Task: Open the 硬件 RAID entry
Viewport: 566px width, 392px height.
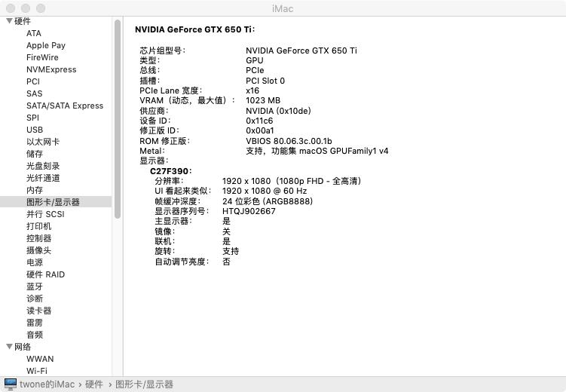Action: point(45,274)
